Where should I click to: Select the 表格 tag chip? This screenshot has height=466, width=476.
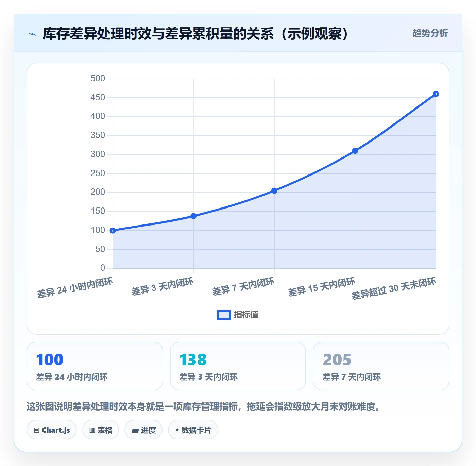(x=101, y=430)
